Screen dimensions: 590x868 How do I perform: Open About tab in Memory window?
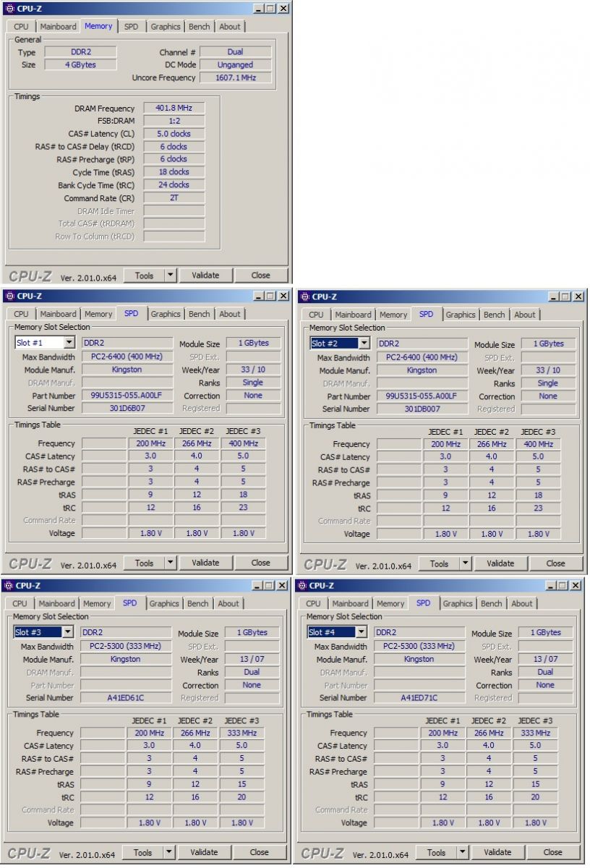[230, 27]
